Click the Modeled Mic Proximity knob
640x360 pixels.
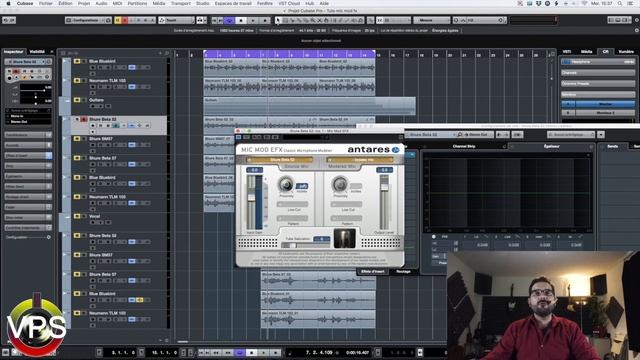(340, 184)
